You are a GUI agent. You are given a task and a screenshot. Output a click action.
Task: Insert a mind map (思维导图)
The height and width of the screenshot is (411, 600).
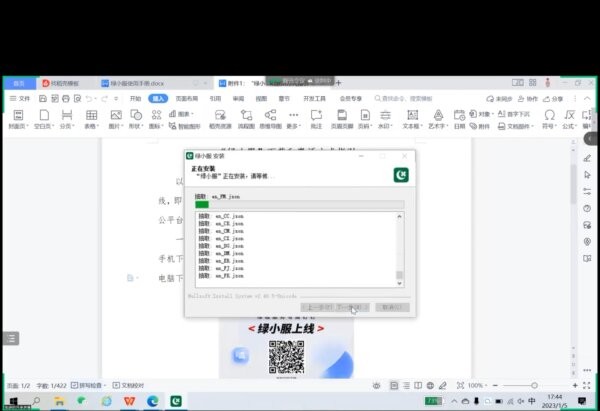pos(271,119)
